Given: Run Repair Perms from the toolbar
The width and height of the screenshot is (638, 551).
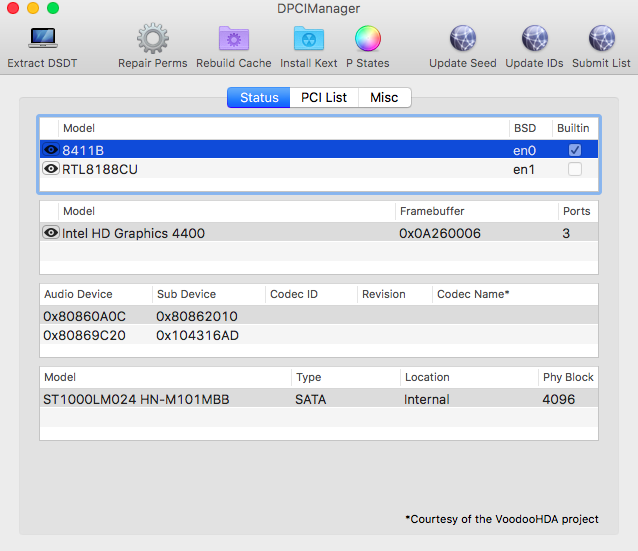Looking at the screenshot, I should click(152, 39).
